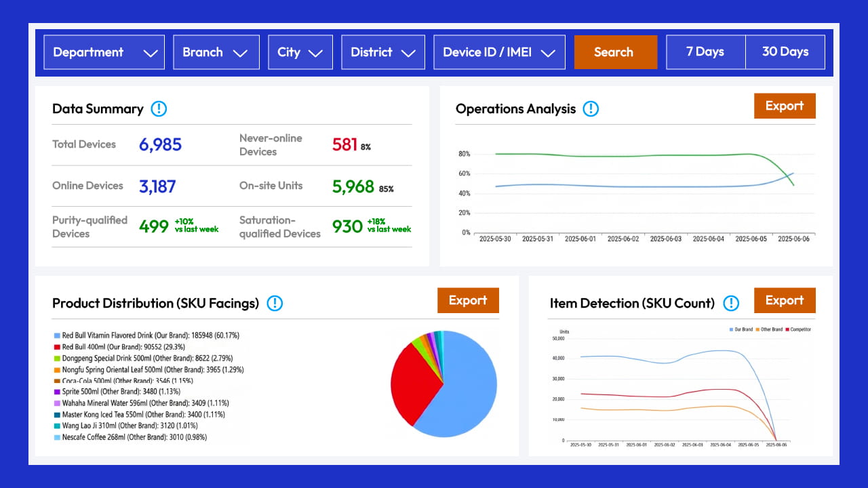Expand the Branch dropdown
This screenshot has width=868, height=488.
tap(216, 52)
